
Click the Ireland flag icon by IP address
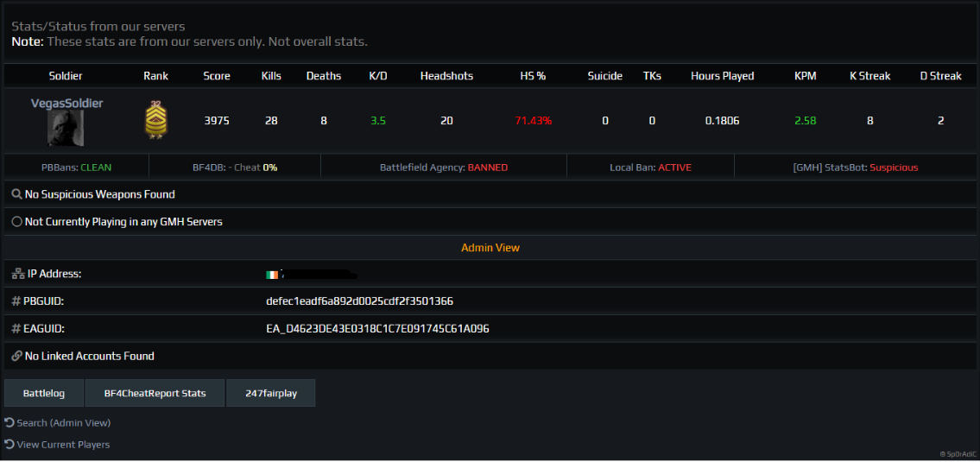click(272, 275)
